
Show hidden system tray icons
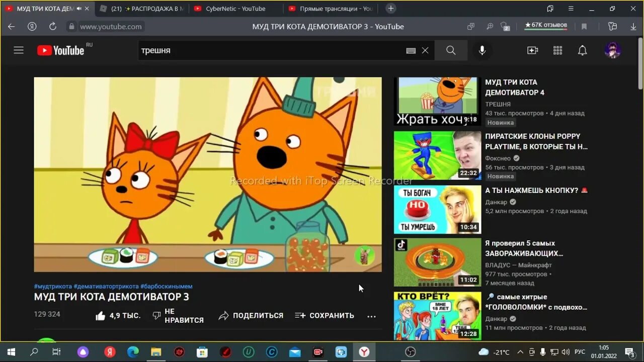[x=520, y=352]
